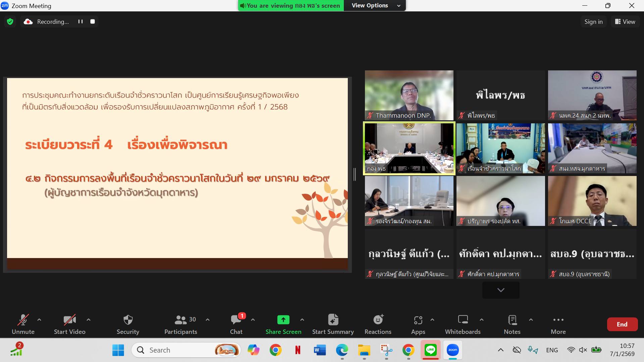This screenshot has height=362, width=644.
Task: Click the Start Summary icon
Action: (x=333, y=320)
